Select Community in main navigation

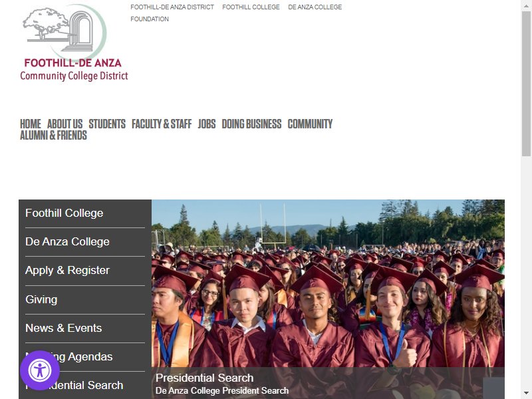pyautogui.click(x=310, y=124)
